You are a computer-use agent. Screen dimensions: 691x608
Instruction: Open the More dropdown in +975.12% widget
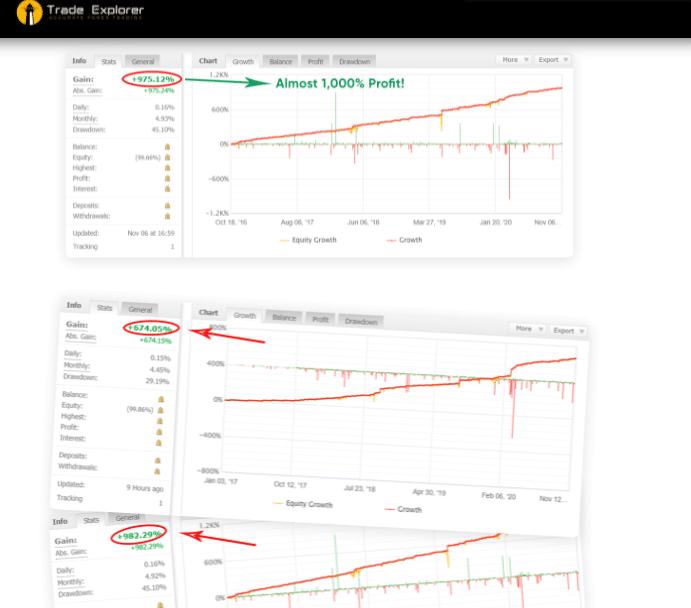click(514, 59)
